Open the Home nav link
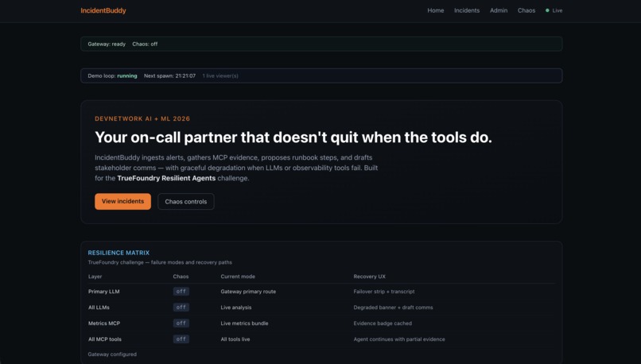 [x=435, y=10]
